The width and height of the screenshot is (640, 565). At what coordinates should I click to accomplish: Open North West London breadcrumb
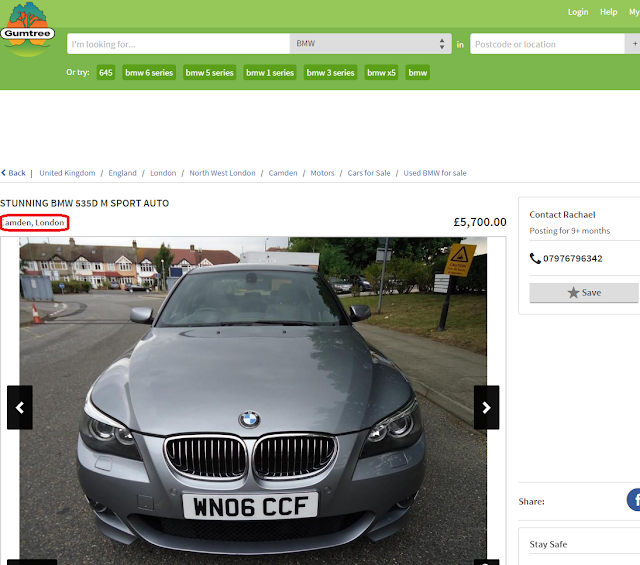[222, 173]
